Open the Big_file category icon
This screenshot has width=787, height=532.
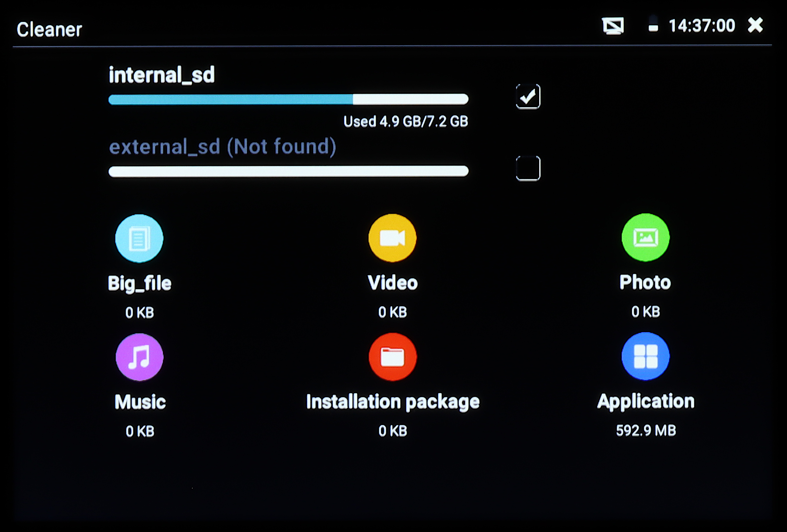(139, 238)
